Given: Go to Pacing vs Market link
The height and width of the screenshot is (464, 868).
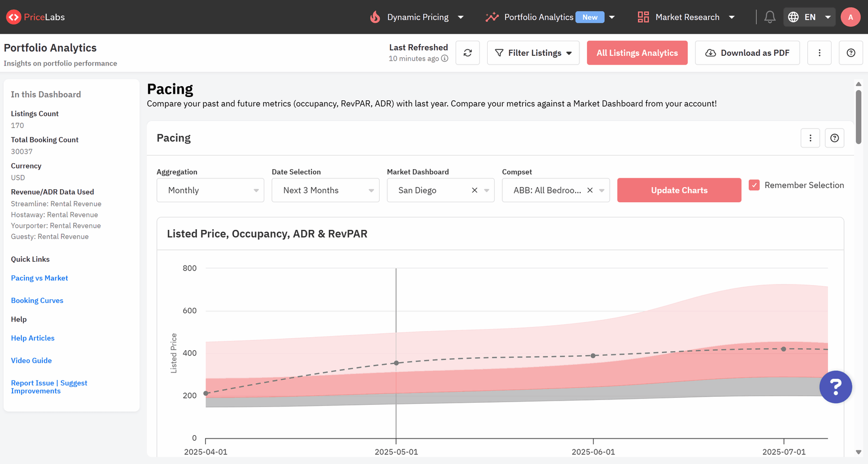Looking at the screenshot, I should point(40,278).
